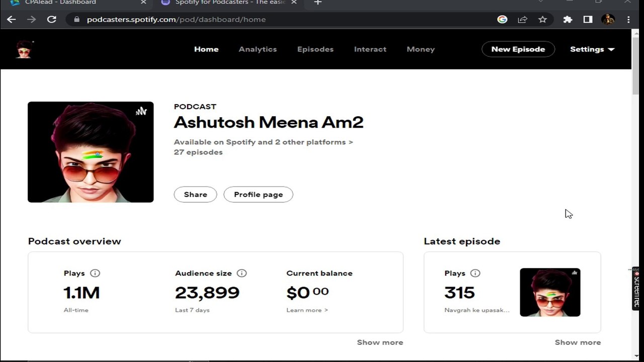Open the browser extensions puzzle icon
Image resolution: width=644 pixels, height=362 pixels.
tap(568, 20)
